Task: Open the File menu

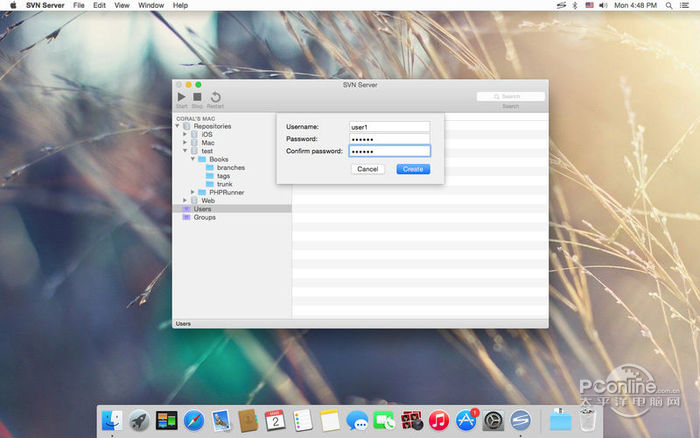Action: click(x=76, y=5)
